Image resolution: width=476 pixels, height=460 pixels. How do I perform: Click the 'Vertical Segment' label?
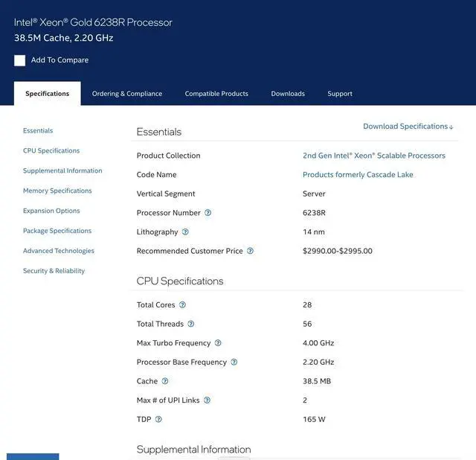(166, 194)
